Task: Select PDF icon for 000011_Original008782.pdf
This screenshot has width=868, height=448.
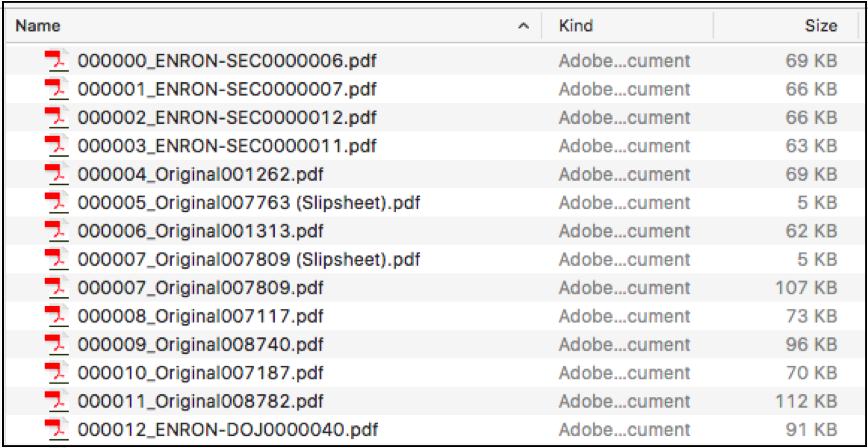Action: coord(56,401)
